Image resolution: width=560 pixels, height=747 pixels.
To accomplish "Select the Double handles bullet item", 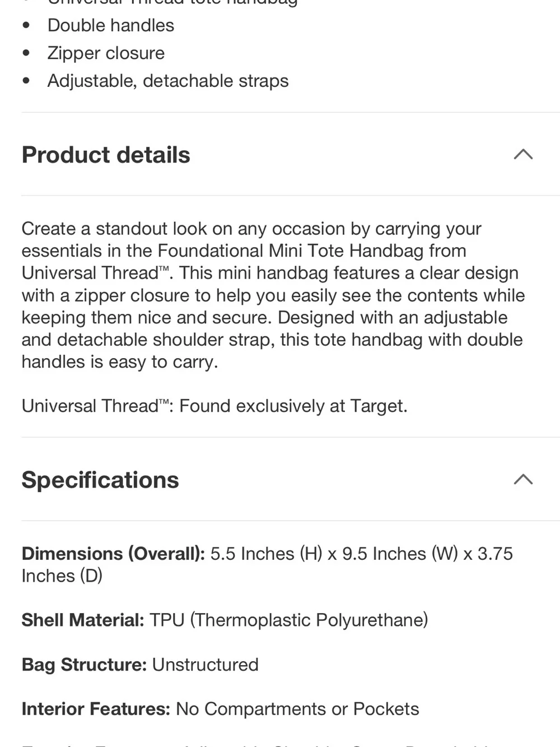I will [111, 25].
